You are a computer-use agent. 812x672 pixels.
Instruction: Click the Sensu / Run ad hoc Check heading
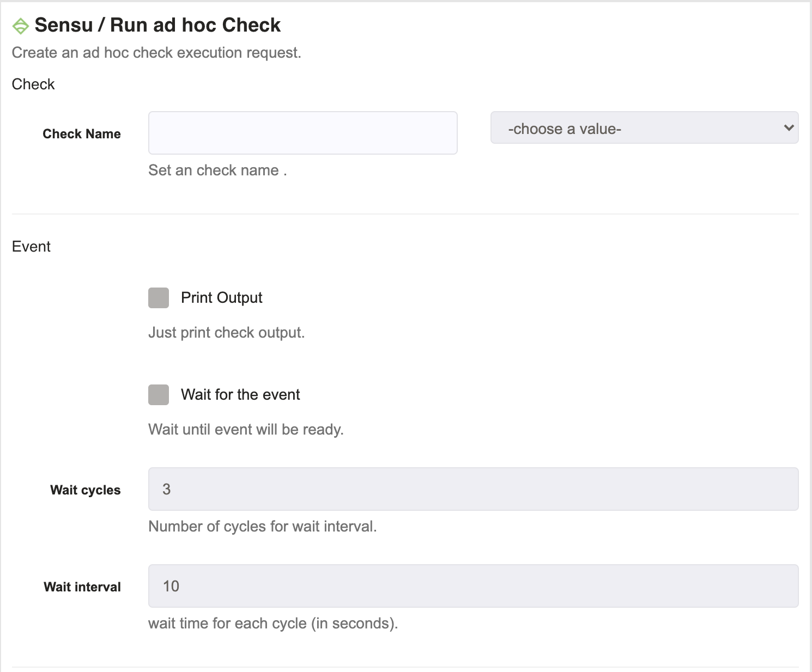(157, 25)
